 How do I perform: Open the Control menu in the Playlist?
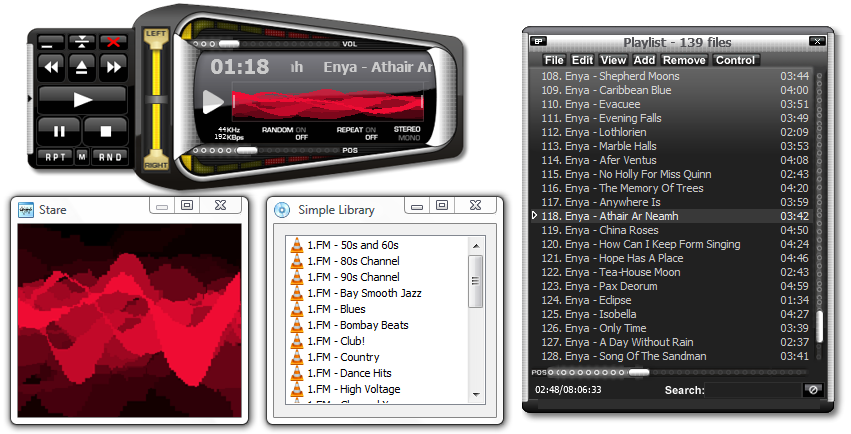pyautogui.click(x=735, y=60)
